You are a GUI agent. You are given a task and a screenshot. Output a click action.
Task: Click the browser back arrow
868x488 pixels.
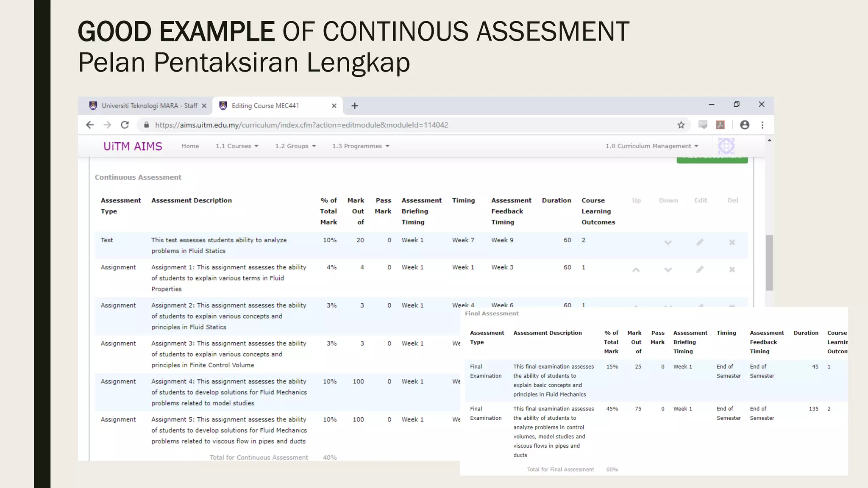pyautogui.click(x=90, y=125)
